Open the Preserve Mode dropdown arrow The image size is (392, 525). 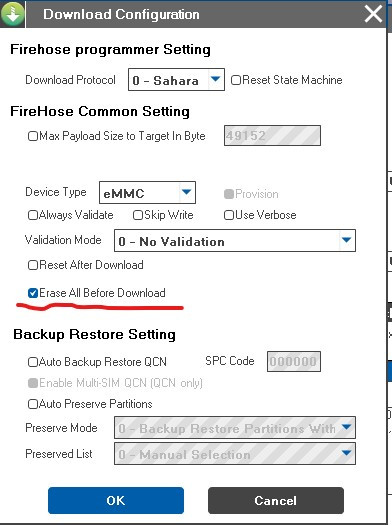pyautogui.click(x=346, y=427)
